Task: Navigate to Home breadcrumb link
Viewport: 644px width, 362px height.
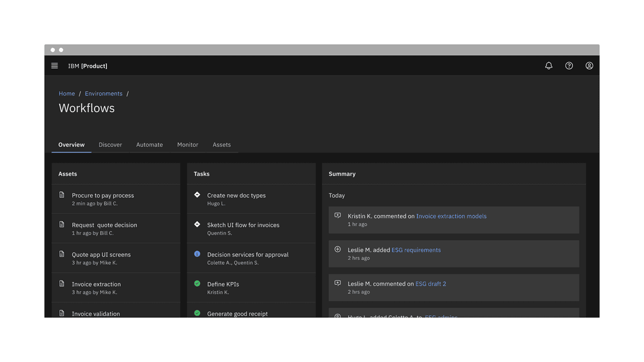Action: coord(67,94)
